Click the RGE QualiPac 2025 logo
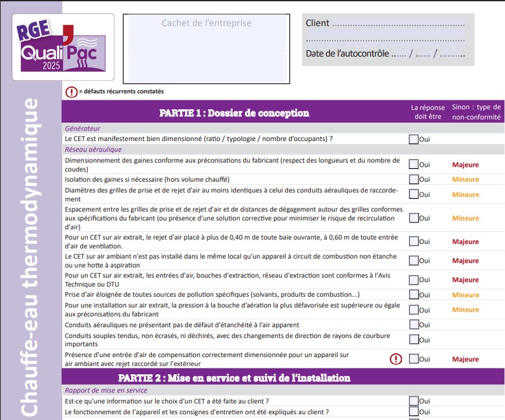Screen dimensions: 505x420 coord(63,47)
